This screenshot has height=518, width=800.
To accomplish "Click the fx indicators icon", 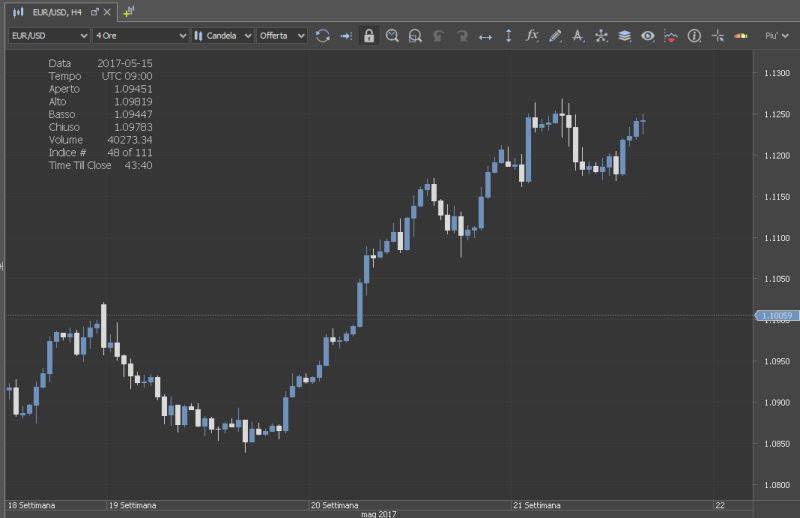I will click(x=532, y=36).
